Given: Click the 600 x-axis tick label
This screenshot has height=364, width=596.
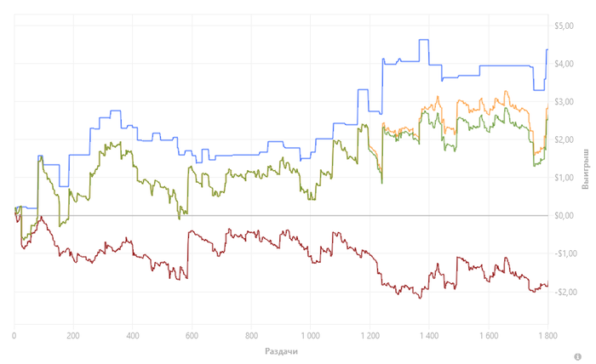Looking at the screenshot, I should pos(192,335).
